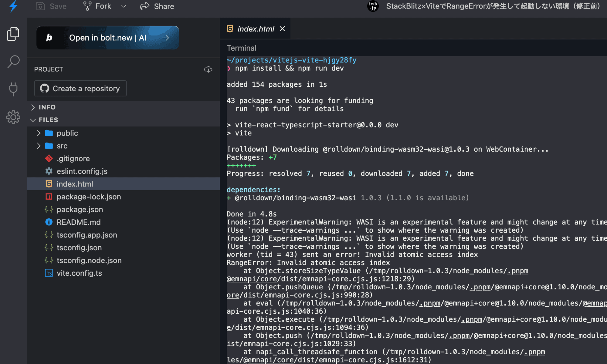Switch to the index.html editor tab

point(255,29)
